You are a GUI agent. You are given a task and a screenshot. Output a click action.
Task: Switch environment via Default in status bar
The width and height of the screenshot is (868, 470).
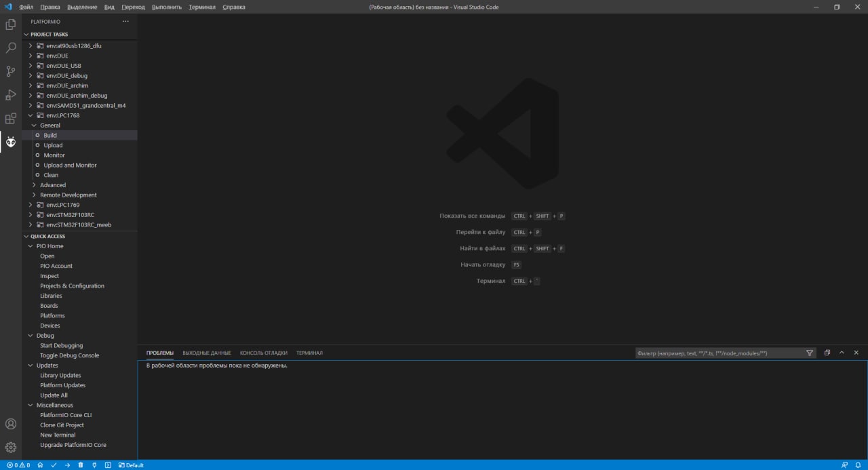(x=131, y=465)
